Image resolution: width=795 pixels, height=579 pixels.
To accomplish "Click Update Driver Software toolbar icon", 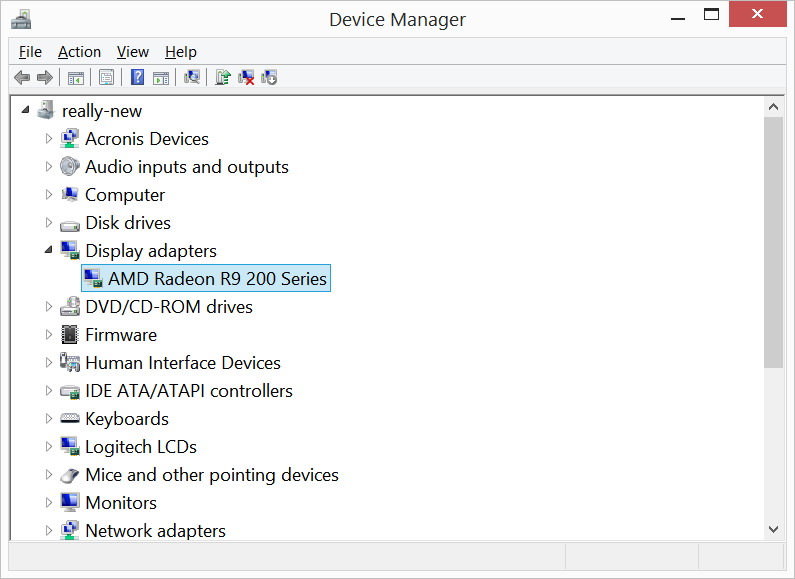I will [x=223, y=78].
